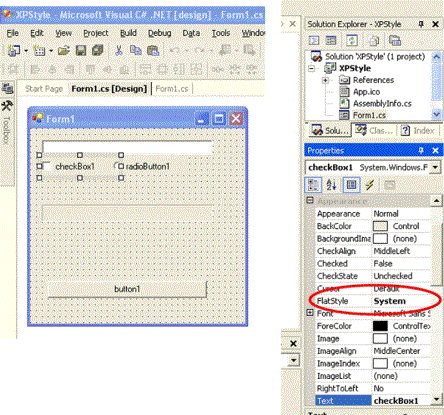Click button1 on the form designer
The image size is (444, 415).
click(x=127, y=289)
